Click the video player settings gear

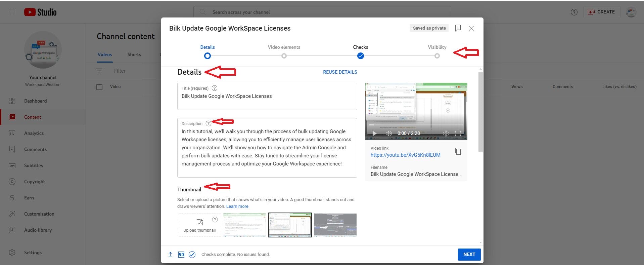(x=446, y=134)
